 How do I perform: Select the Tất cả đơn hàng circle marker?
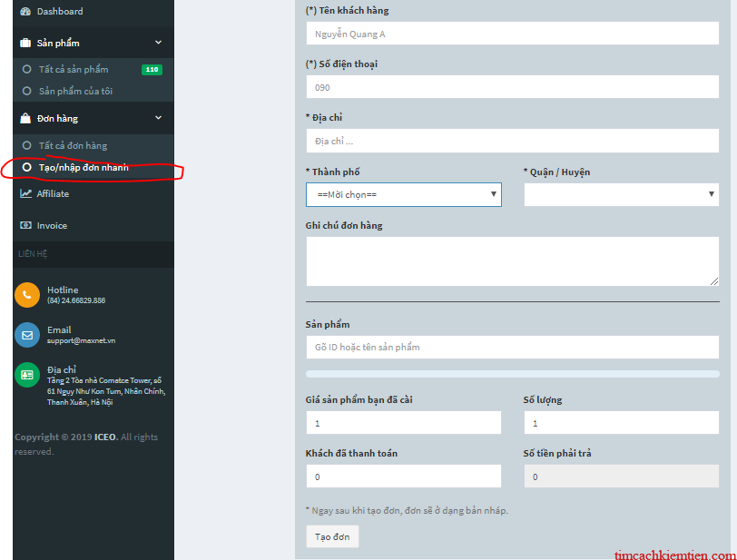click(27, 145)
